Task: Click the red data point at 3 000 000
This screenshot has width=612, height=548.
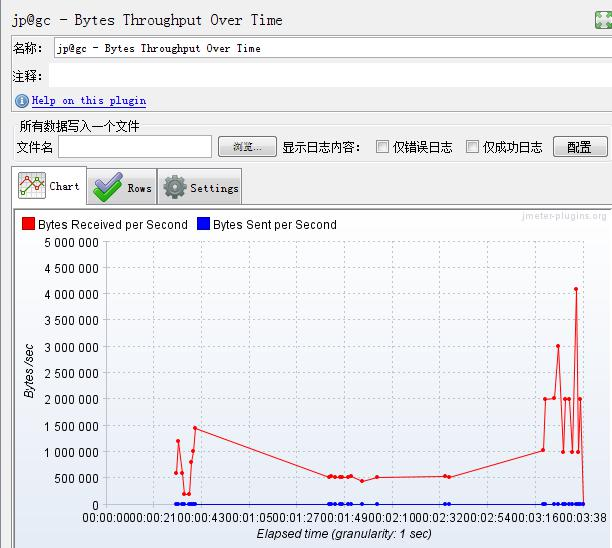Action: pyautogui.click(x=558, y=346)
